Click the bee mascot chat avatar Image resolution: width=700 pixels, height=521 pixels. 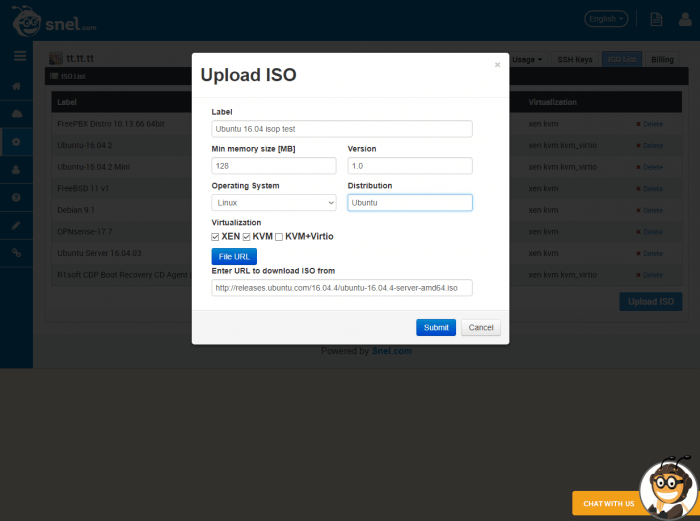click(x=669, y=489)
